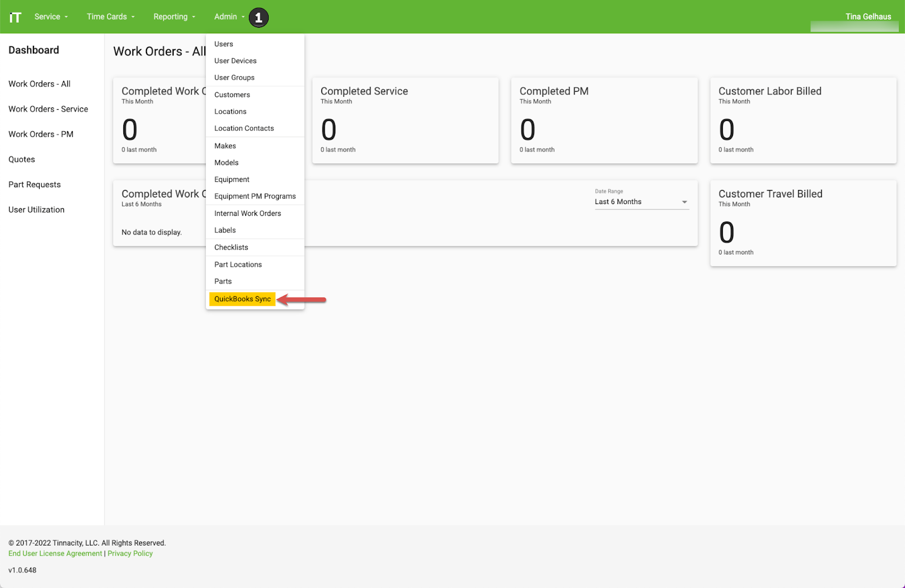Choose Labels from the Admin menu

(255, 230)
